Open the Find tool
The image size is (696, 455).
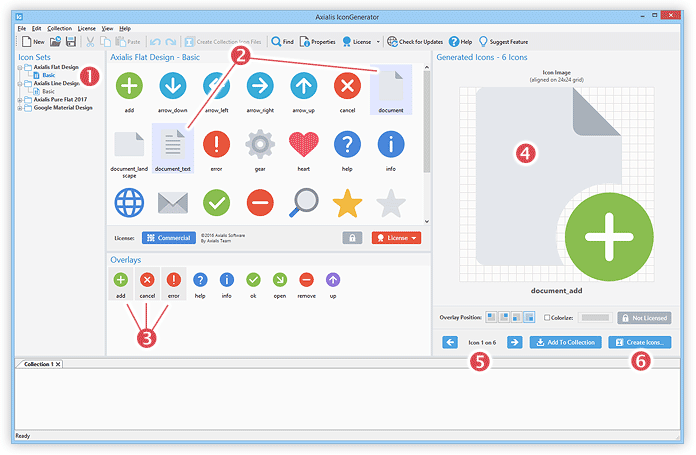(x=282, y=42)
